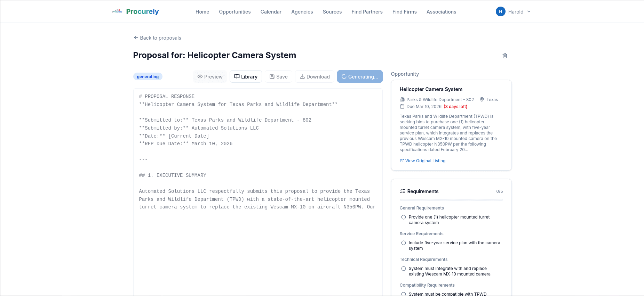
Task: Click the Harold avatar icon
Action: tap(500, 11)
